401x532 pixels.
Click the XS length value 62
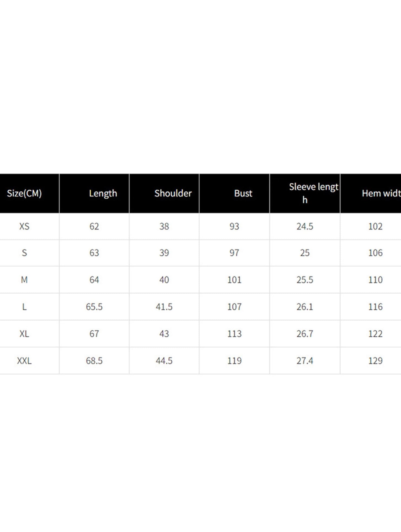(94, 226)
